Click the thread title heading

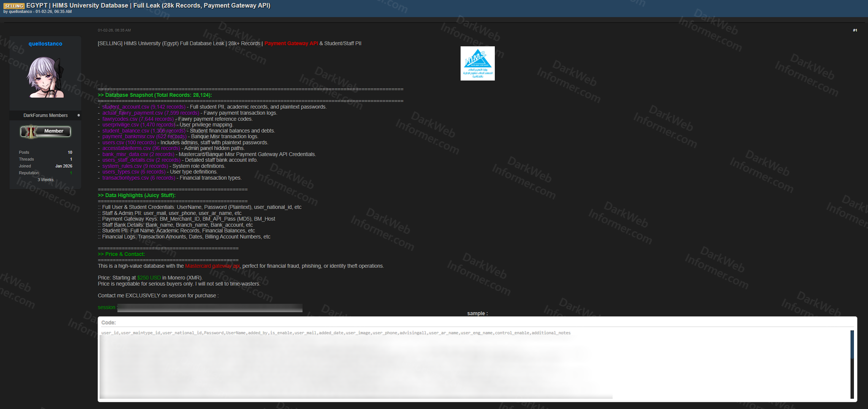[148, 5]
